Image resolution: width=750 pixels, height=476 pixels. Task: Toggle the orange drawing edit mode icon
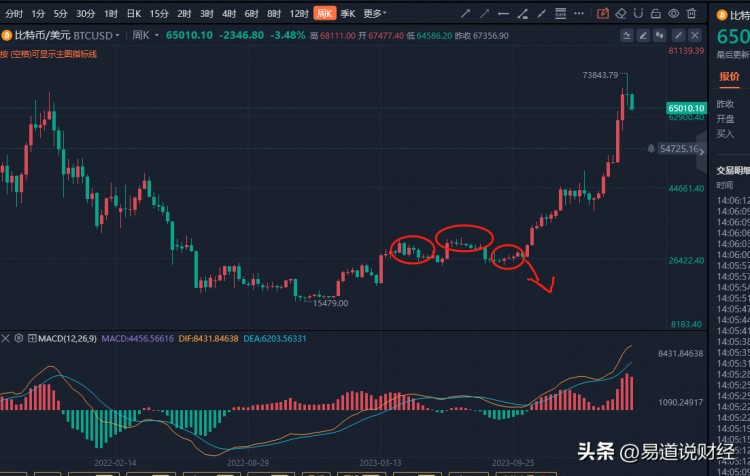click(603, 13)
